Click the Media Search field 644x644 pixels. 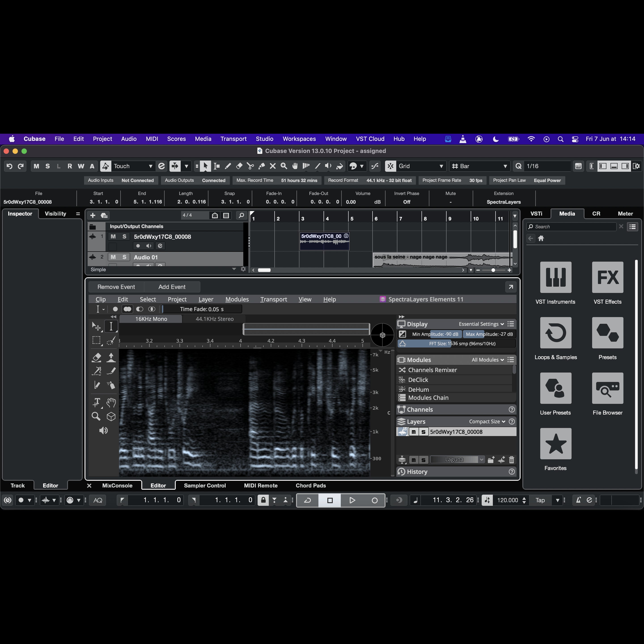(572, 227)
